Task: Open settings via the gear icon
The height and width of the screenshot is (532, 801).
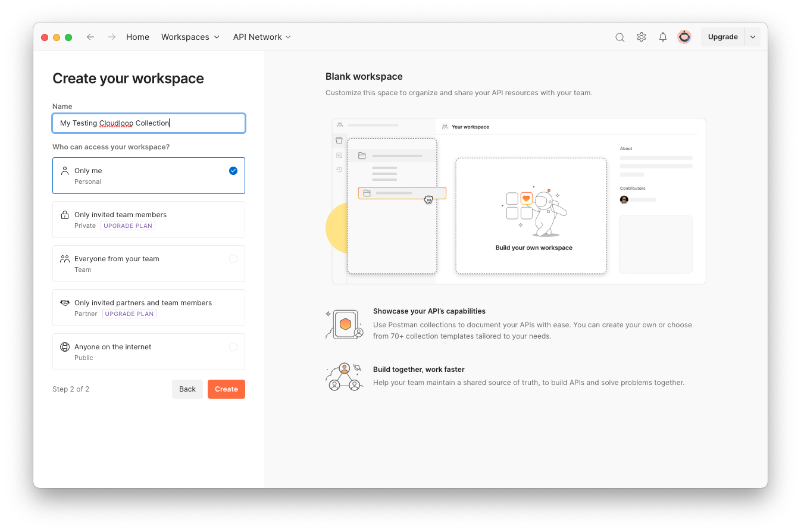Action: point(641,37)
